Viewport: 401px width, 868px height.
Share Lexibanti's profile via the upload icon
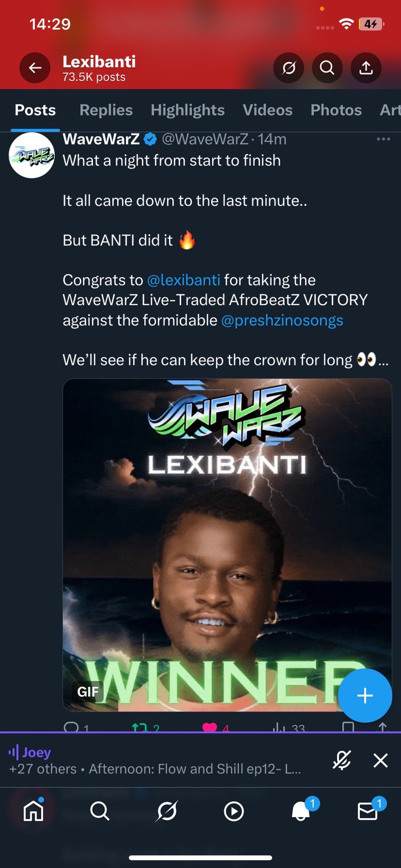point(366,68)
